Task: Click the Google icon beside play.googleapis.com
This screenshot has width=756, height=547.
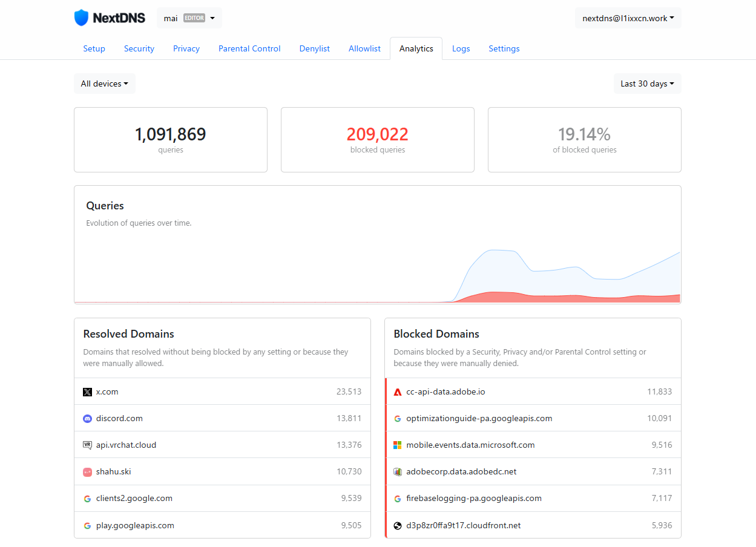Action: coord(87,526)
